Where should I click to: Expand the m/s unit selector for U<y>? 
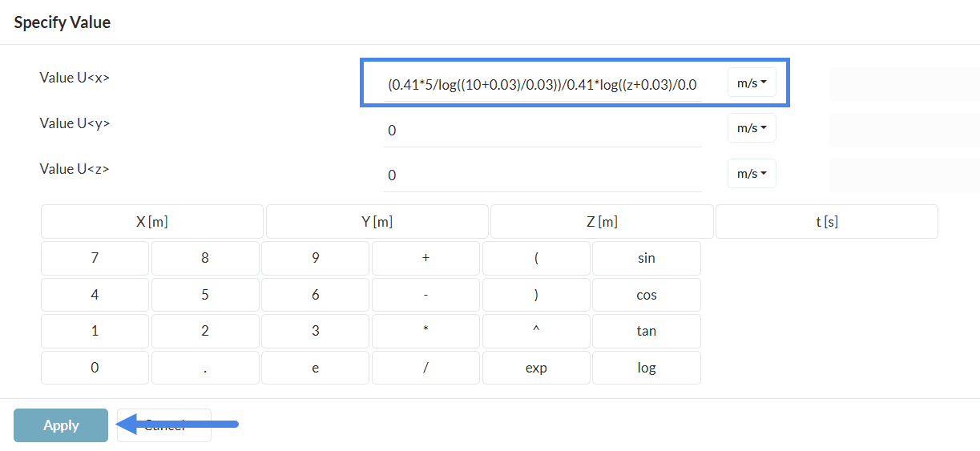pyautogui.click(x=752, y=128)
